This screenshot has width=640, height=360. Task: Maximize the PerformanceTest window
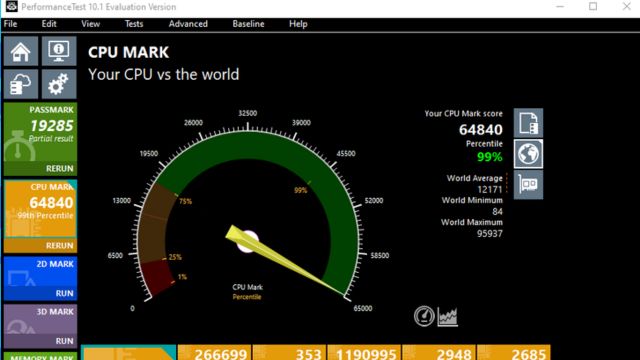(593, 7)
